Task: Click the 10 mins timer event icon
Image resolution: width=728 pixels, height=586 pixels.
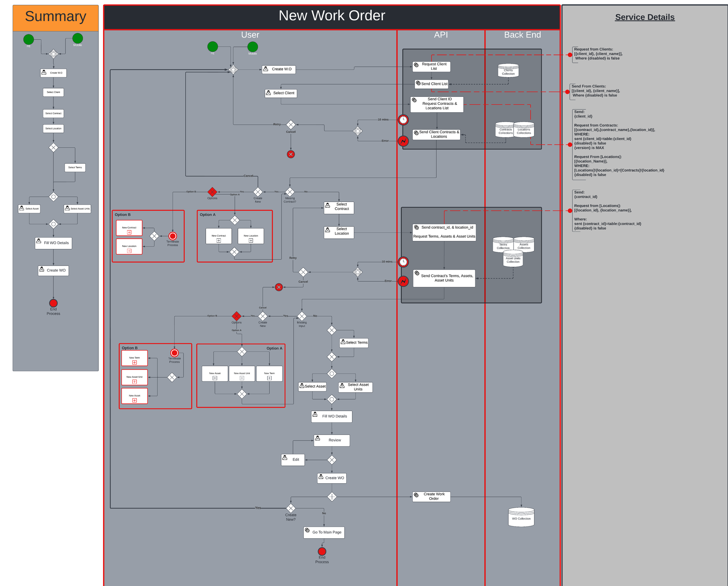Action: 403,119
